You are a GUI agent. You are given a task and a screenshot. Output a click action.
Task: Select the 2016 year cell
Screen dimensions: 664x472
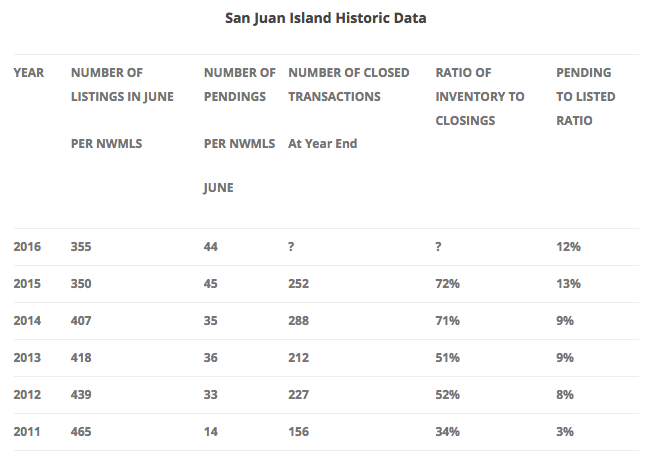point(27,247)
